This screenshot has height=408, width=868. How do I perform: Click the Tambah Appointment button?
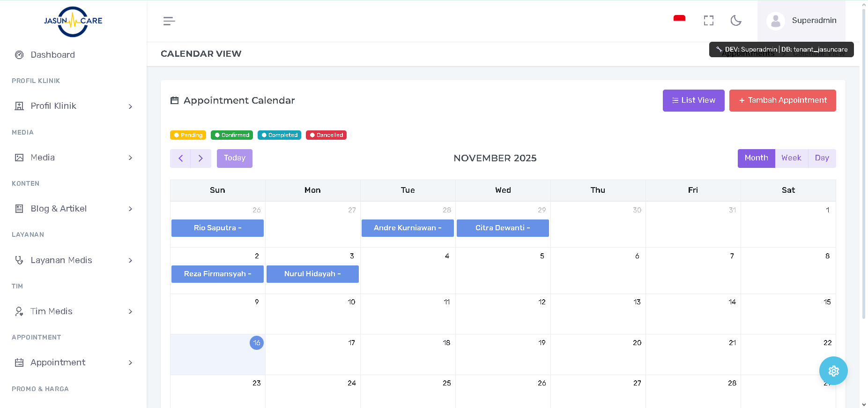point(782,100)
